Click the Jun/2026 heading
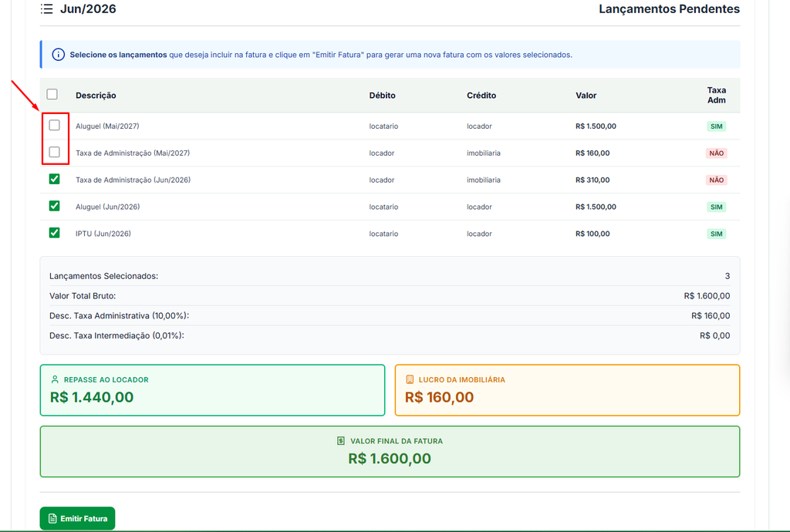 [88, 9]
